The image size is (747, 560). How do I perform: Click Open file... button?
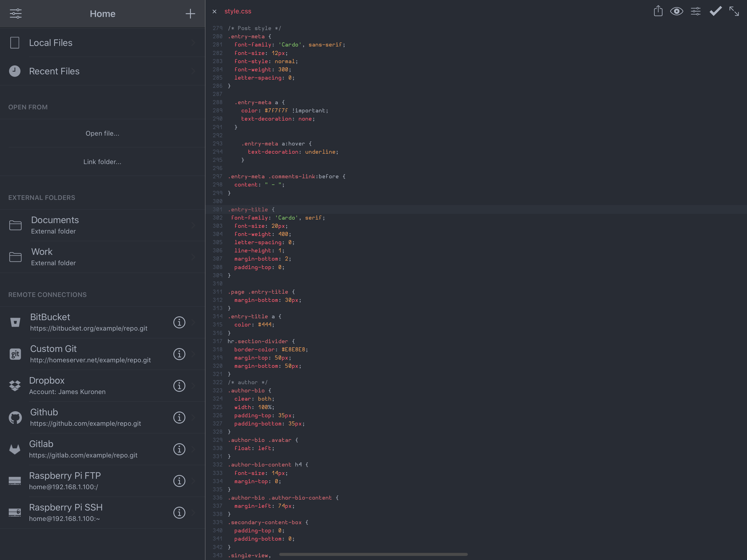[102, 133]
